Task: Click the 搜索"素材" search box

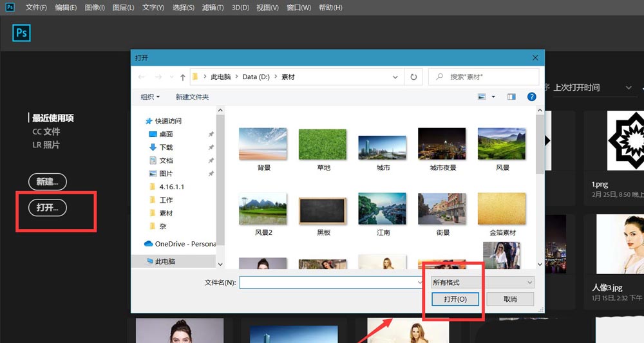Action: [x=484, y=77]
